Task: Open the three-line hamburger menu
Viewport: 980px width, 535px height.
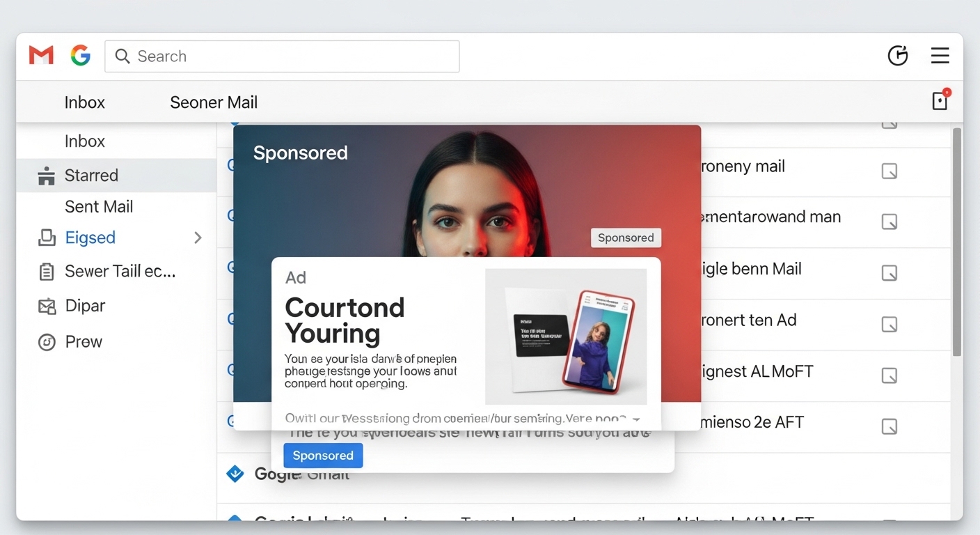Action: pyautogui.click(x=940, y=56)
